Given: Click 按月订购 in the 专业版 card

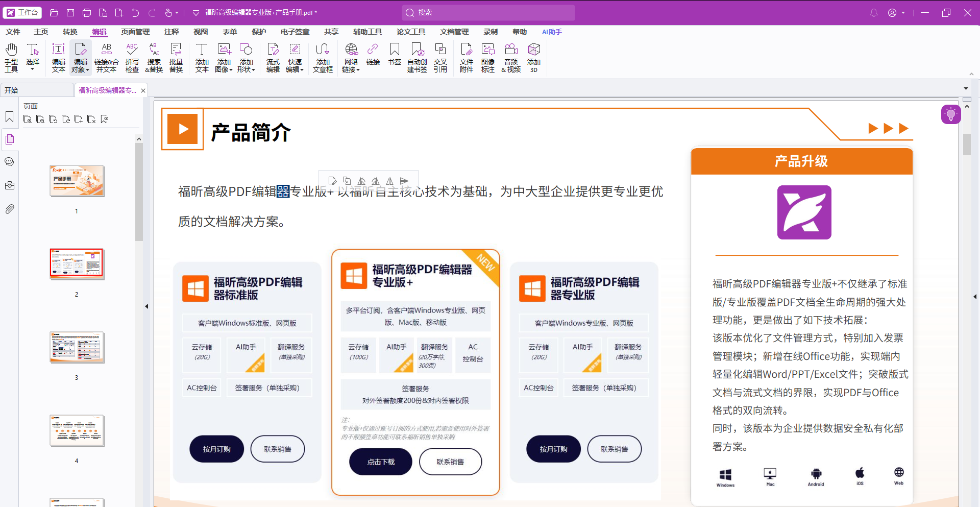Looking at the screenshot, I should 553,449.
